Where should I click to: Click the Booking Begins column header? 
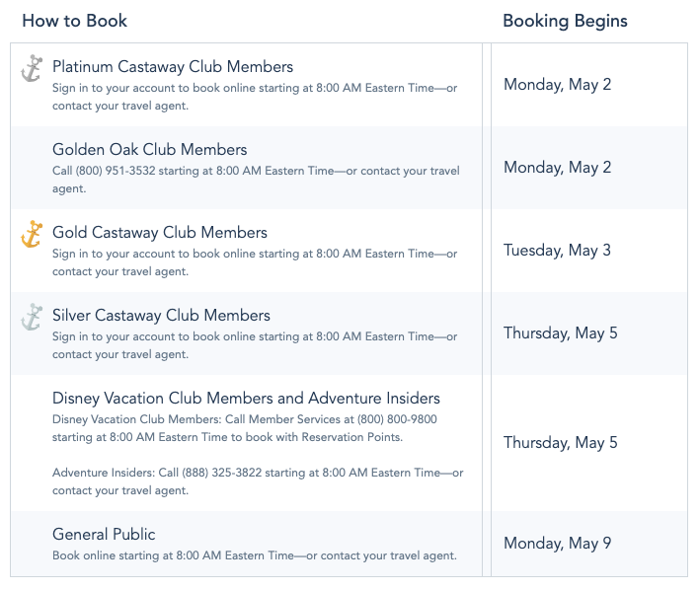pyautogui.click(x=565, y=21)
